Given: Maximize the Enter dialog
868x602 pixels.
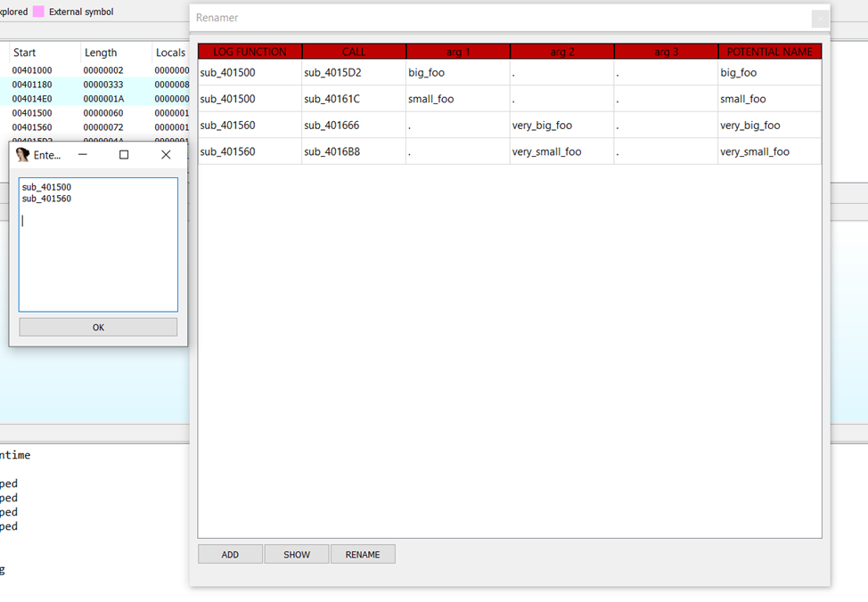Looking at the screenshot, I should [124, 155].
